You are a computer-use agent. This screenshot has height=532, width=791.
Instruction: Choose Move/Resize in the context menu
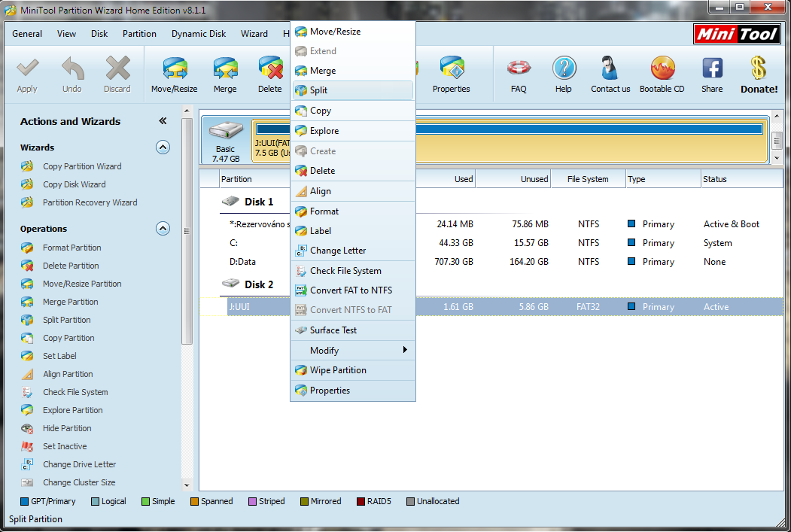click(353, 32)
